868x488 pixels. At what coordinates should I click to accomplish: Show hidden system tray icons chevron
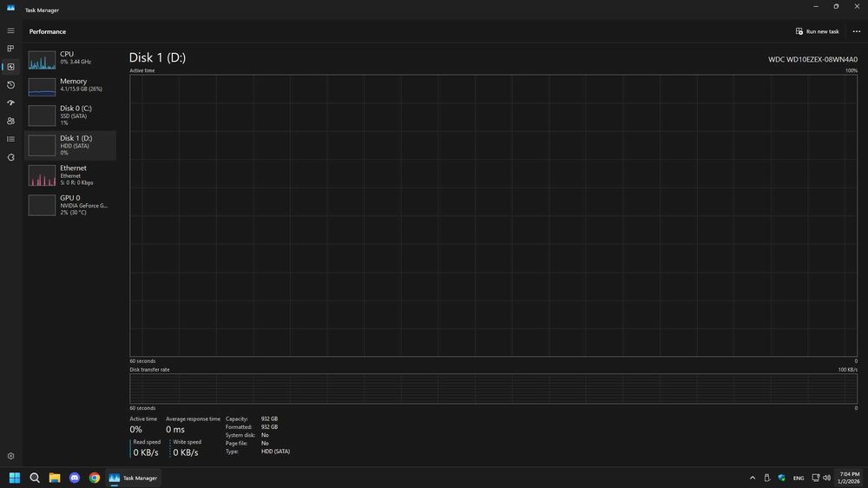tap(753, 478)
